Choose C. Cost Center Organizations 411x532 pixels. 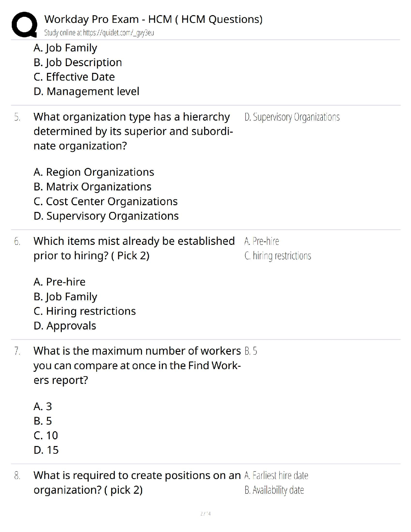coord(105,202)
